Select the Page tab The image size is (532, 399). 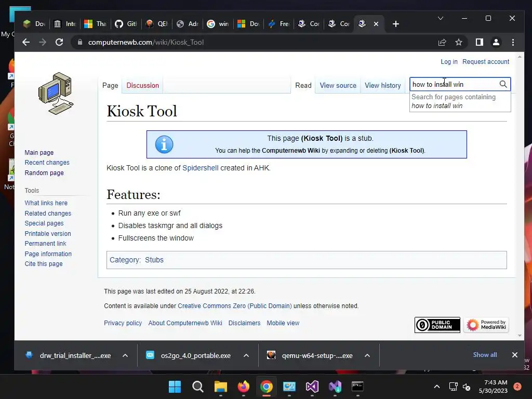point(110,86)
